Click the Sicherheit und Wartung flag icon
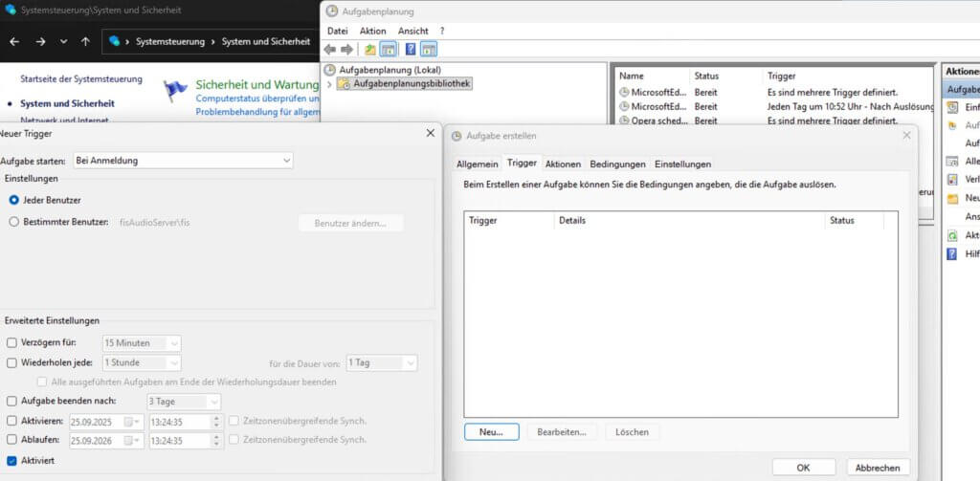The height and width of the screenshot is (481, 980). [x=175, y=91]
